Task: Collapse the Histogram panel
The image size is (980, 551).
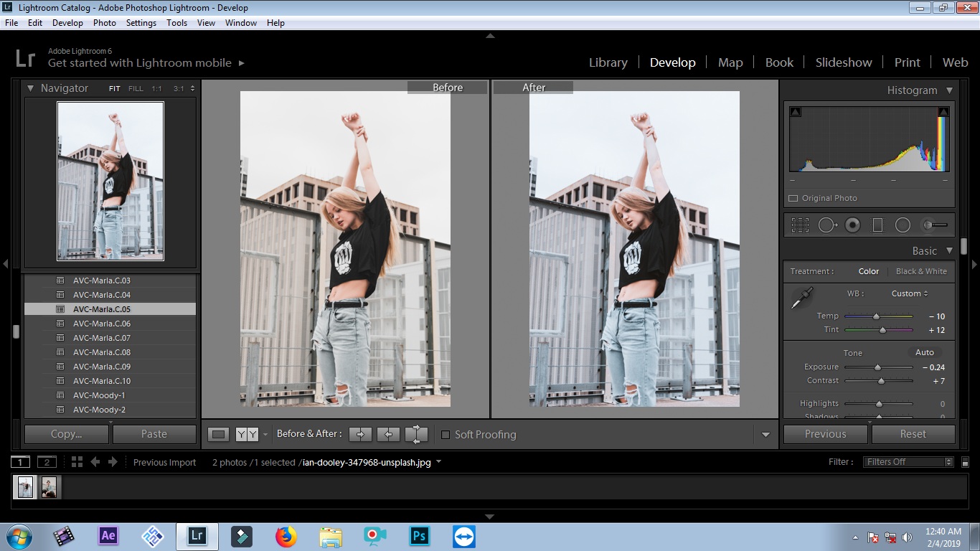Action: (x=949, y=90)
